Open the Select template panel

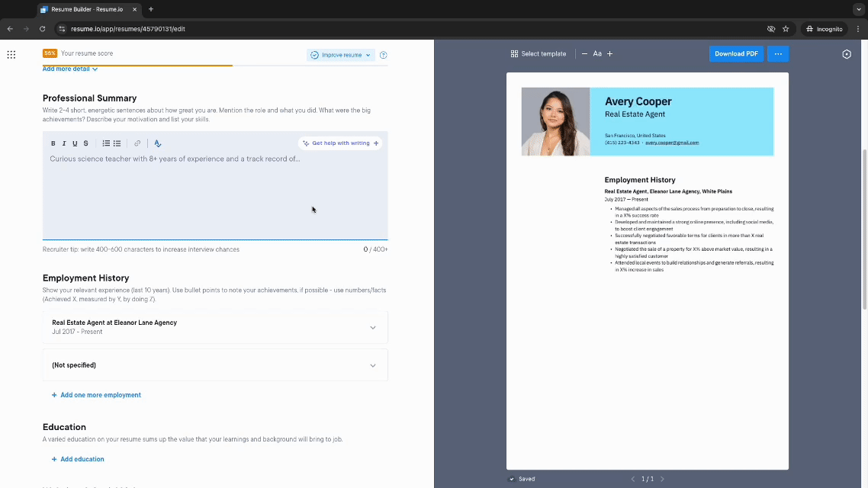538,53
